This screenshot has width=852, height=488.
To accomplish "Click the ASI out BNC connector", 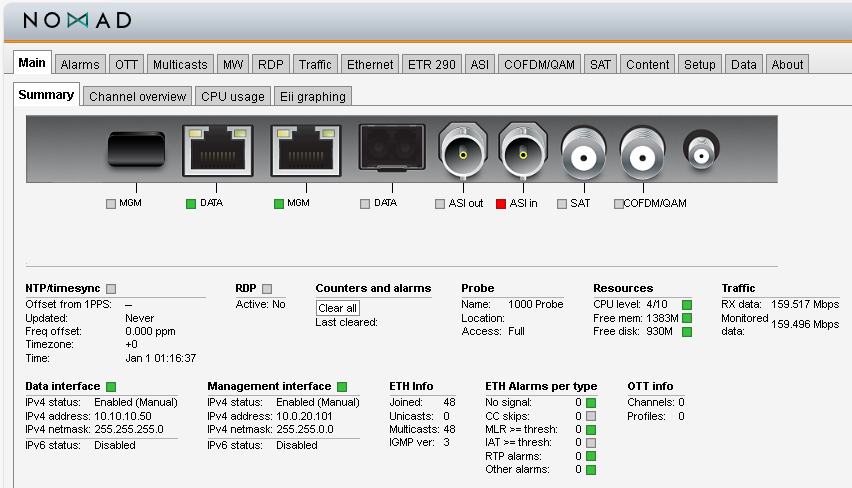I will (x=463, y=151).
